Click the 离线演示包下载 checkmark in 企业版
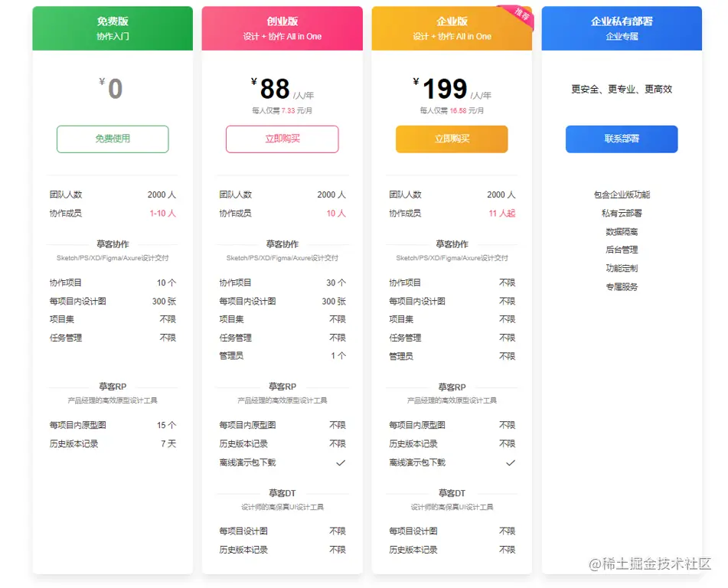The width and height of the screenshot is (728, 588). tap(511, 462)
